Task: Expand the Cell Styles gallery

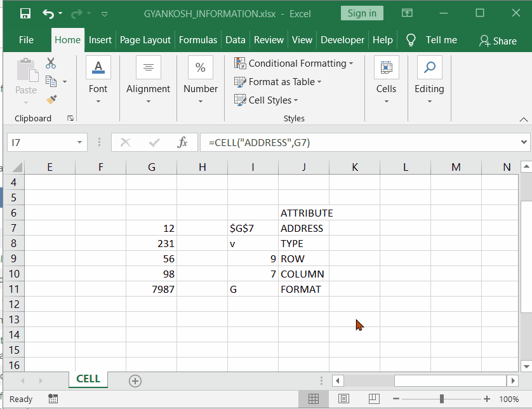Action: tap(266, 100)
